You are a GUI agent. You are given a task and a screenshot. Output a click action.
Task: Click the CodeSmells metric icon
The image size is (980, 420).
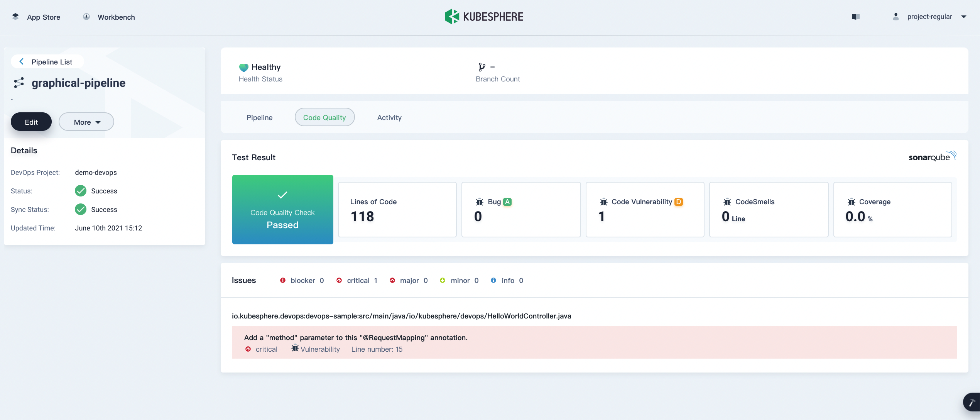pyautogui.click(x=727, y=202)
